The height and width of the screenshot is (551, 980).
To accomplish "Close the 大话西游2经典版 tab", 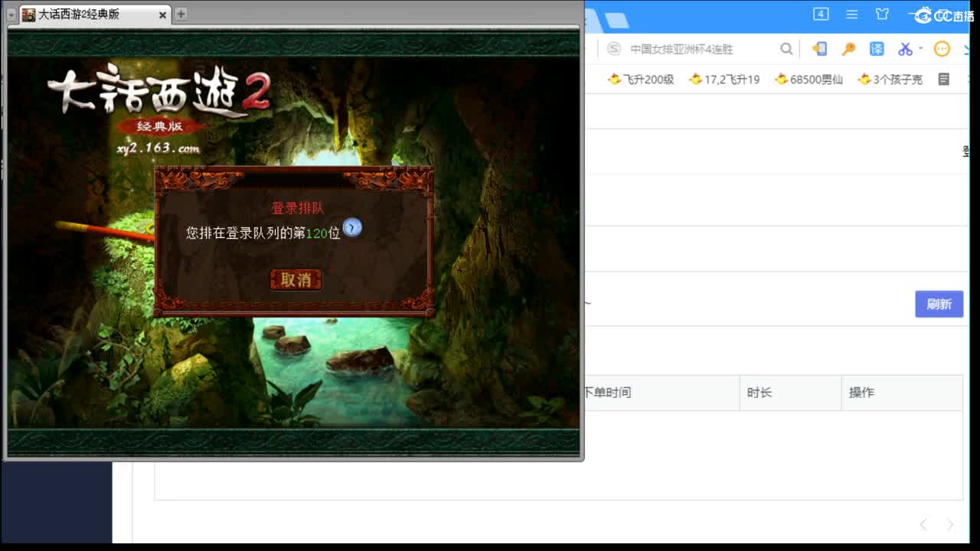I will (x=163, y=15).
